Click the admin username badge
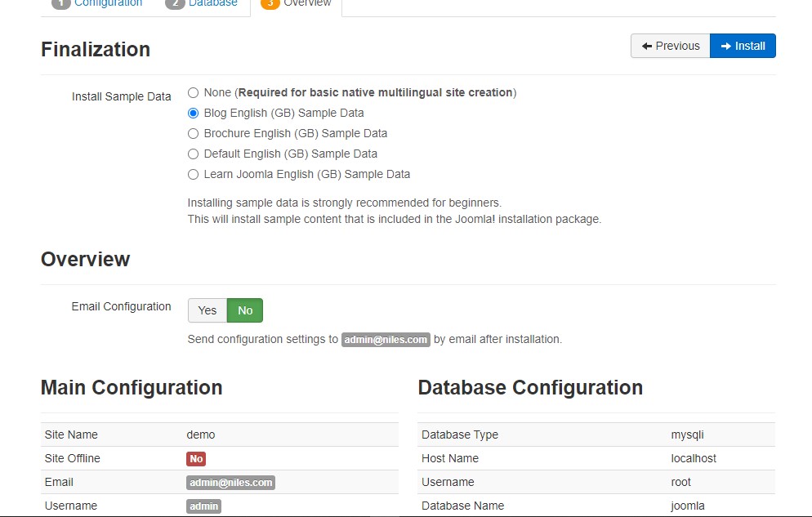 click(x=203, y=506)
